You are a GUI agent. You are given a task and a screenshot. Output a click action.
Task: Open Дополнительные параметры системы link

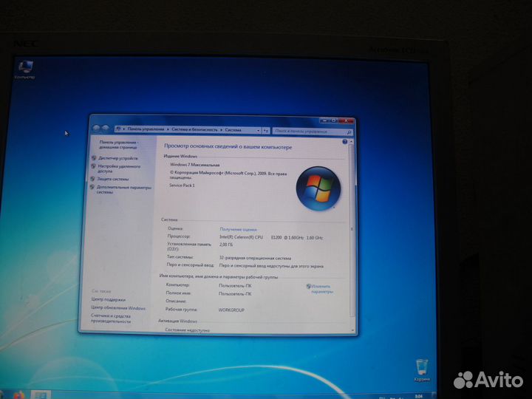124,190
